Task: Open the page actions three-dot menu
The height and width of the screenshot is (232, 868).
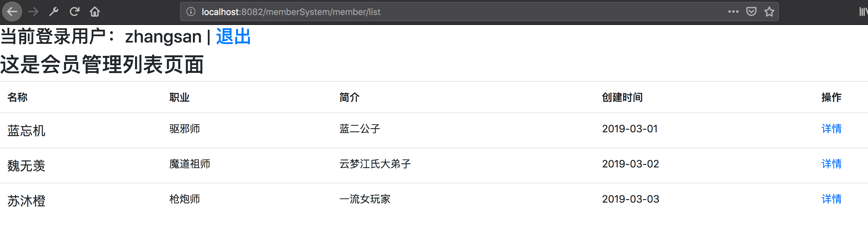Action: pyautogui.click(x=733, y=12)
